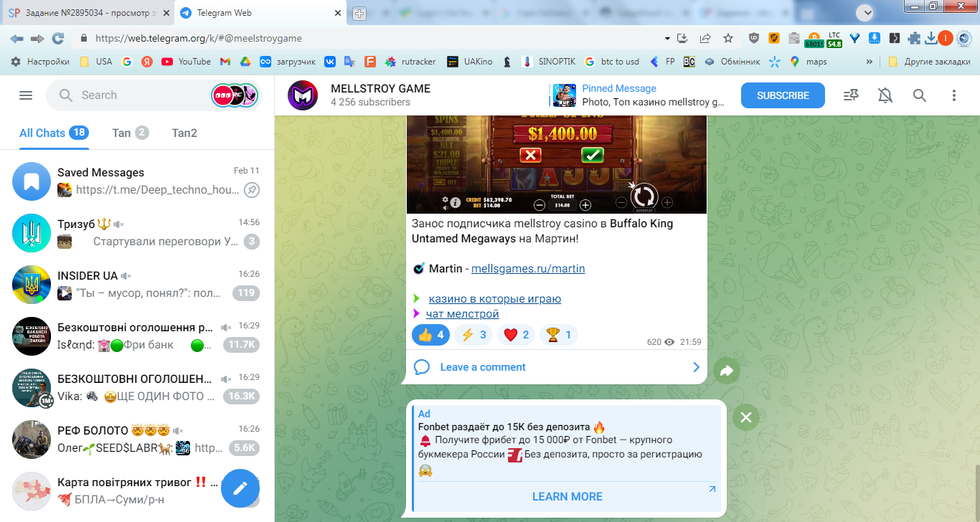Go forward in browser history
Image resolution: width=980 pixels, height=522 pixels.
pyautogui.click(x=37, y=38)
